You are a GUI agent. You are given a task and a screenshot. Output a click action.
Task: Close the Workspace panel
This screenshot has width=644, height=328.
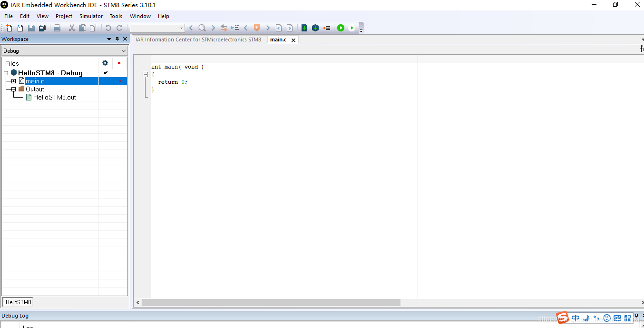125,39
